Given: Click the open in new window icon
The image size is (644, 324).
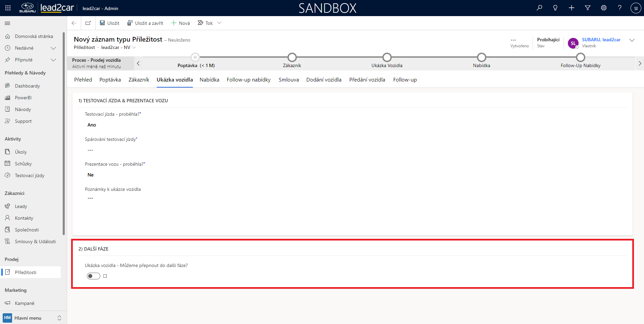Looking at the screenshot, I should tap(88, 23).
